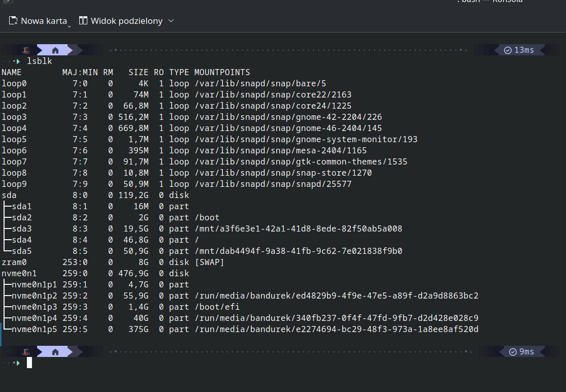Image resolution: width=566 pixels, height=392 pixels.
Task: Place cursor at the empty terminal prompt
Action: click(29, 363)
